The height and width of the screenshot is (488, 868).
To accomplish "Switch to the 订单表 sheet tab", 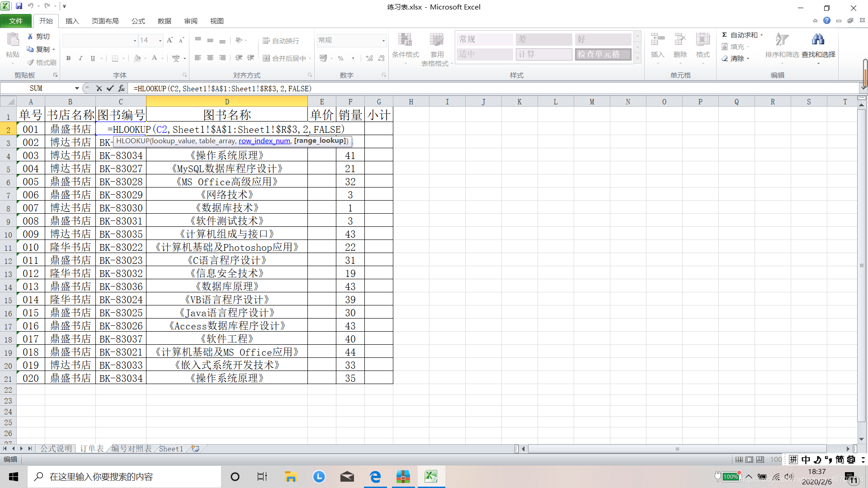I will click(x=92, y=449).
